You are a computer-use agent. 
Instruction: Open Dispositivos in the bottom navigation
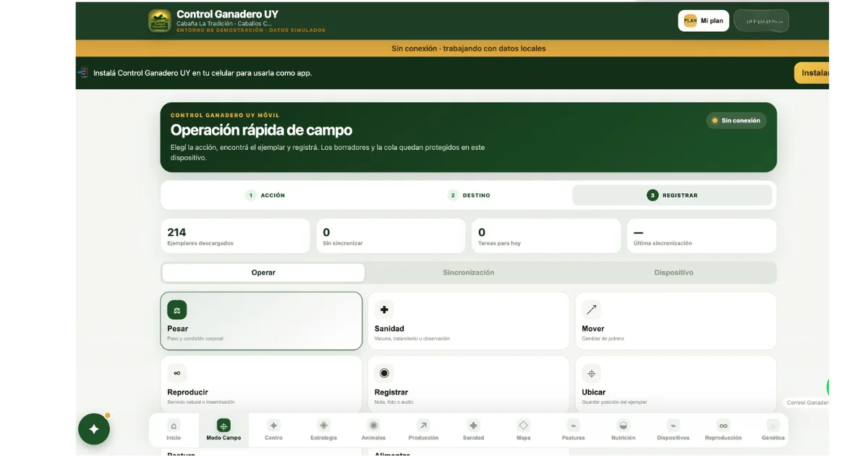673,429
